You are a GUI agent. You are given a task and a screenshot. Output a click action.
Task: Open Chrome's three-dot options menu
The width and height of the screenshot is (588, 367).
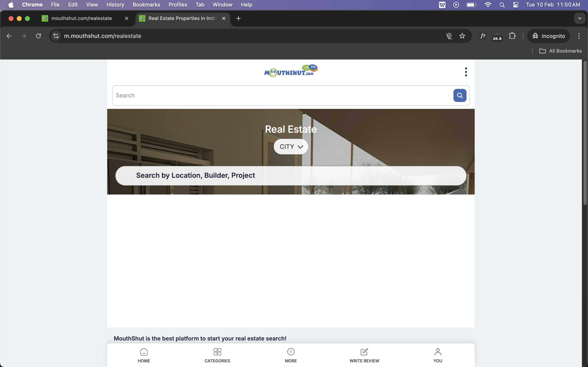tap(579, 36)
